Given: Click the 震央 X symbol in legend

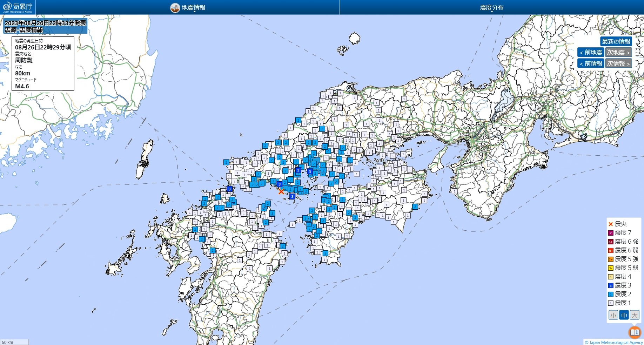Looking at the screenshot, I should pyautogui.click(x=610, y=224).
